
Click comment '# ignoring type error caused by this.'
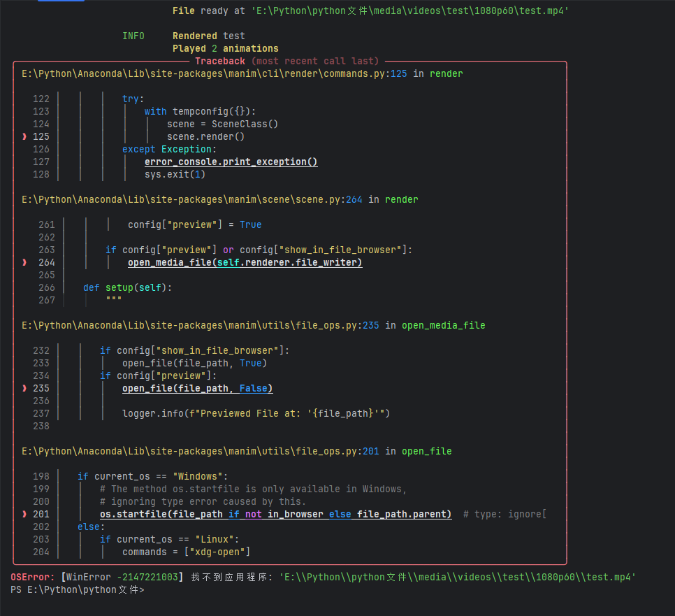pos(203,501)
